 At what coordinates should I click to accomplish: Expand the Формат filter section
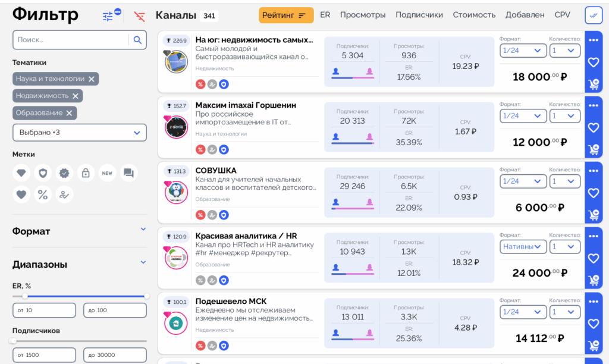pyautogui.click(x=143, y=230)
